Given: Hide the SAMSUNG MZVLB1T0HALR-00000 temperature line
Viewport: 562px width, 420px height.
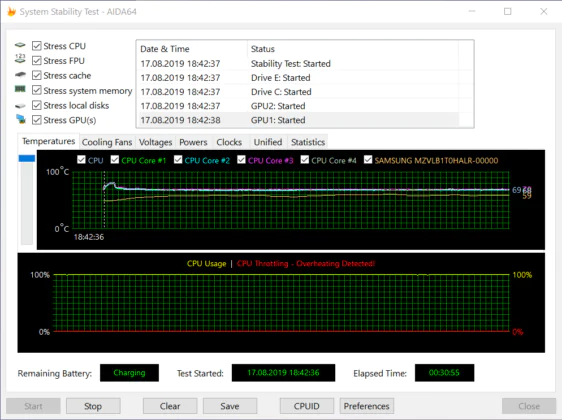Looking at the screenshot, I should (x=368, y=160).
